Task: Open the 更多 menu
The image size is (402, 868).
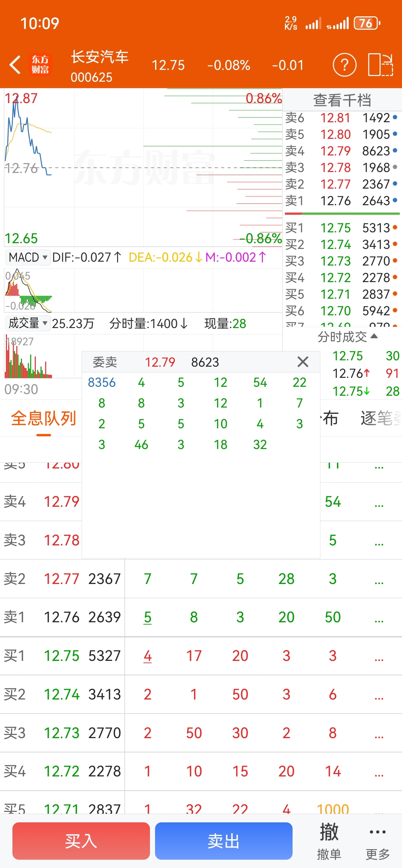Action: (x=378, y=841)
